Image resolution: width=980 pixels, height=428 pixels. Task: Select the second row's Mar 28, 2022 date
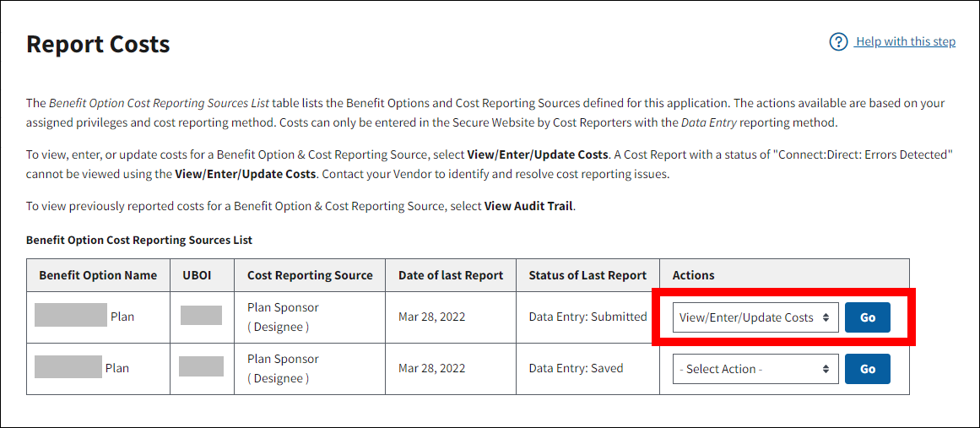coord(432,369)
